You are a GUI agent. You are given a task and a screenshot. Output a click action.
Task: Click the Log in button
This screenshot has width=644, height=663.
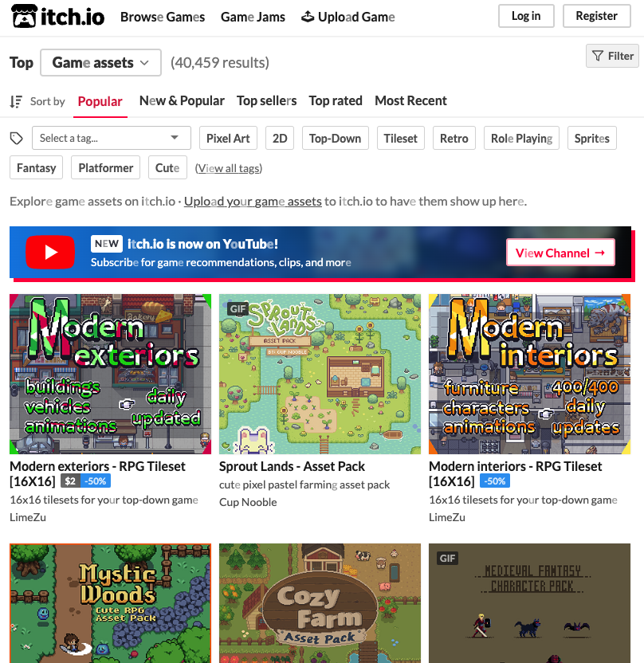tap(526, 16)
